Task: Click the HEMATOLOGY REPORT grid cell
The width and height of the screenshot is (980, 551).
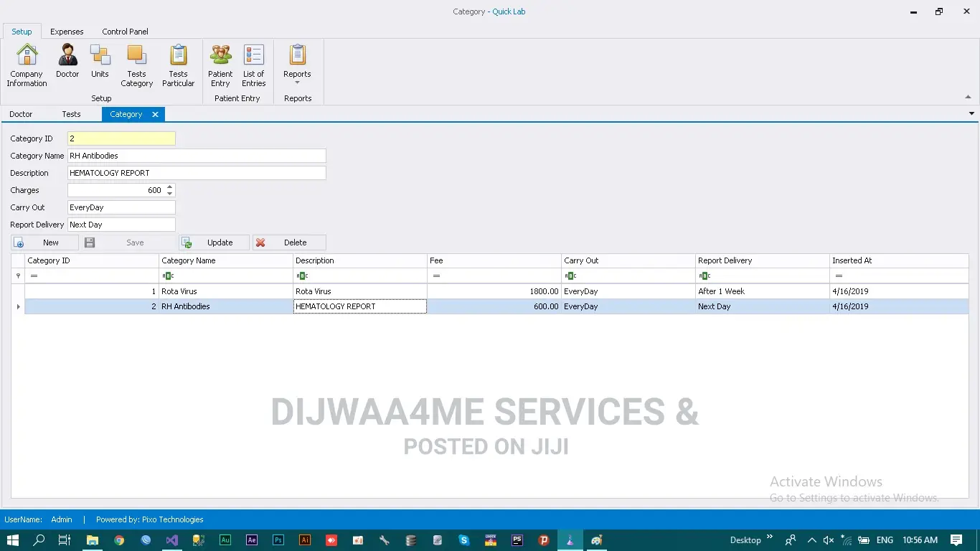Action: (x=360, y=306)
